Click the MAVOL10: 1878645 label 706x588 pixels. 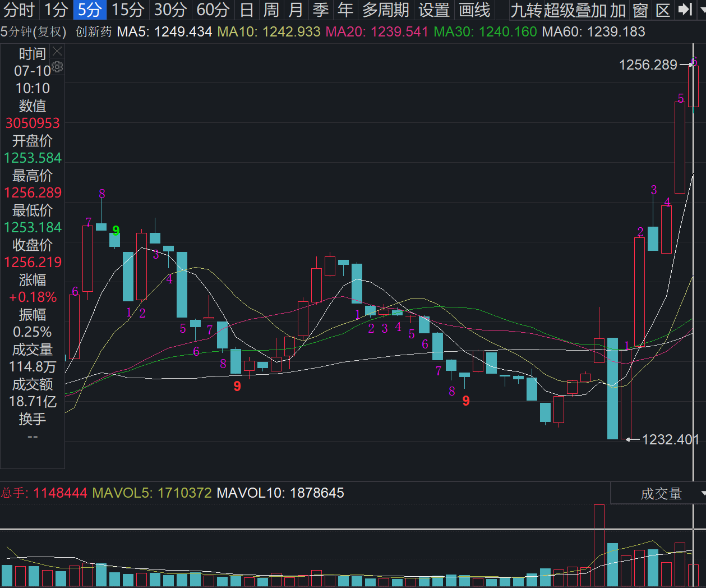tap(280, 493)
